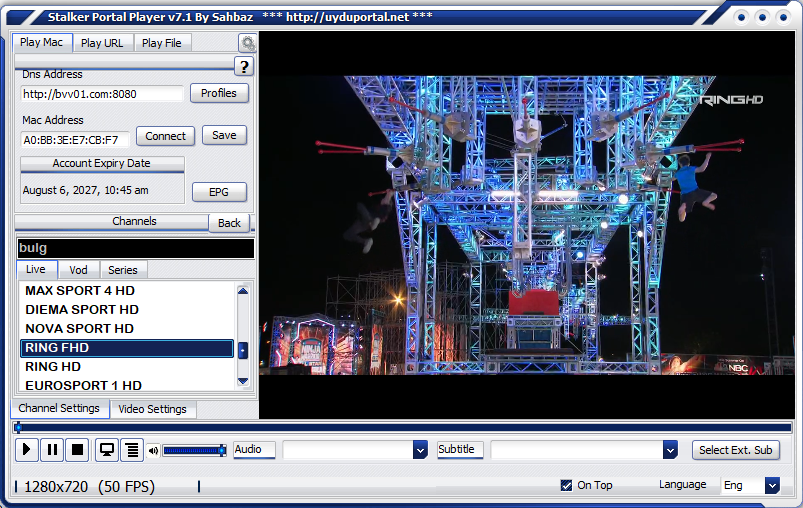Select DIEMA SPORT HD channel
Viewport: 803px width, 508px height.
pyautogui.click(x=126, y=310)
